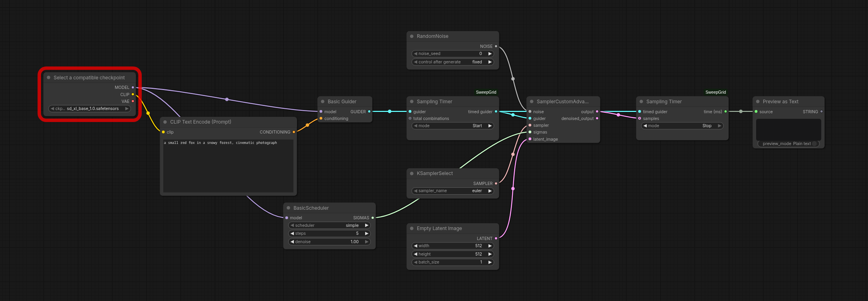Click the LATENT output port on Empty Latent Image
868x301 pixels.
496,238
